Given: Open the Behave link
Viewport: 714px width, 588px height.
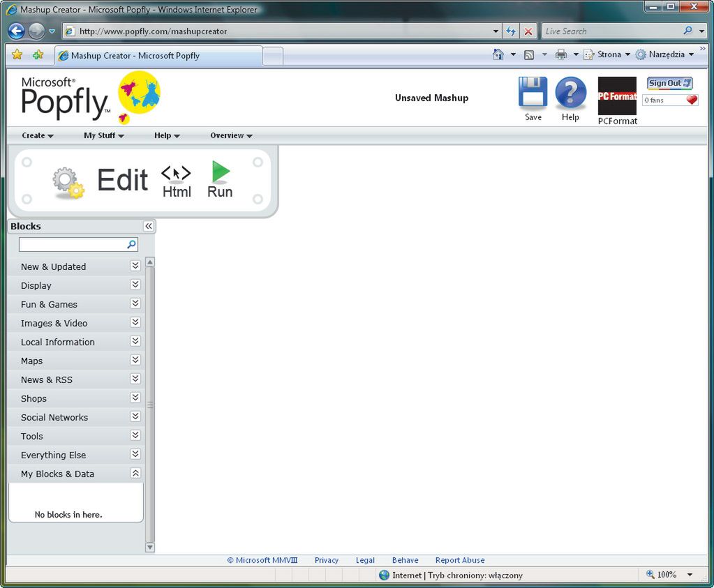Looking at the screenshot, I should tap(406, 560).
